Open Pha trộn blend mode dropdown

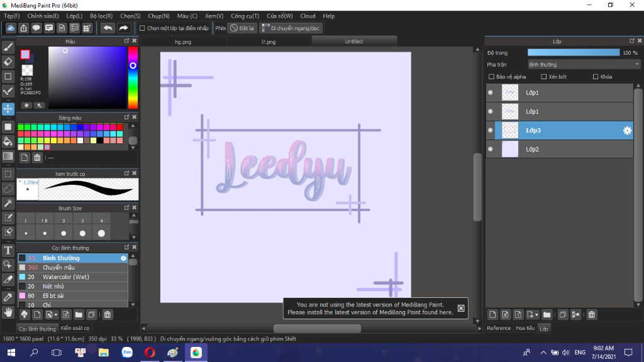pyautogui.click(x=584, y=65)
